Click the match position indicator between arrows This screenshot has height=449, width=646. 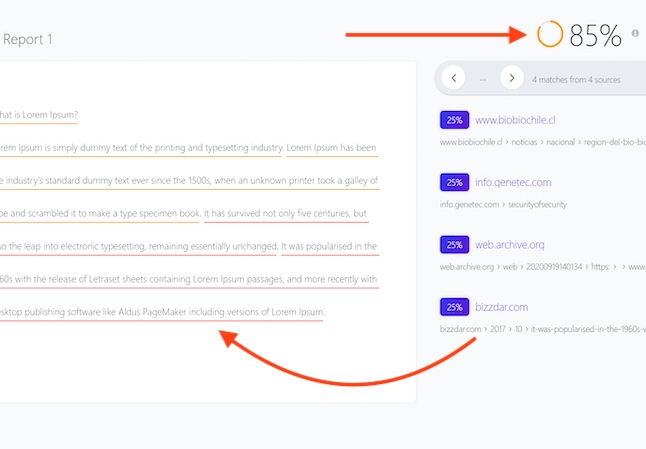[x=483, y=77]
